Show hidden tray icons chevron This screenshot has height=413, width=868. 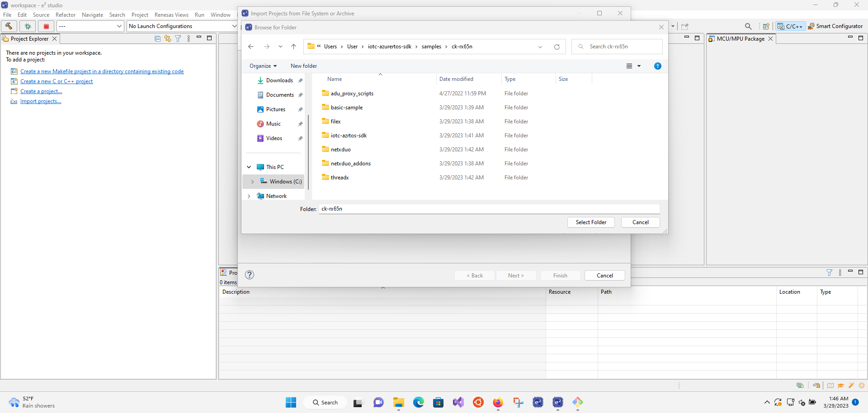[767, 402]
